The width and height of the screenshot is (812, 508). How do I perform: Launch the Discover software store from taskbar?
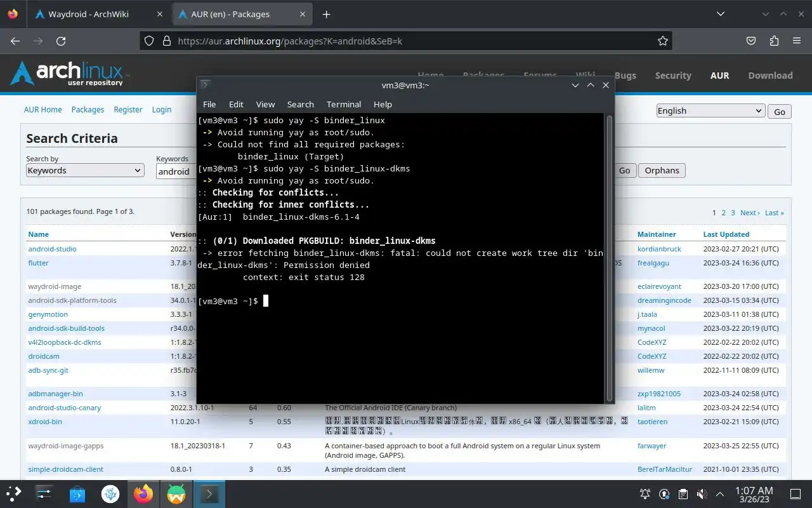(x=77, y=493)
